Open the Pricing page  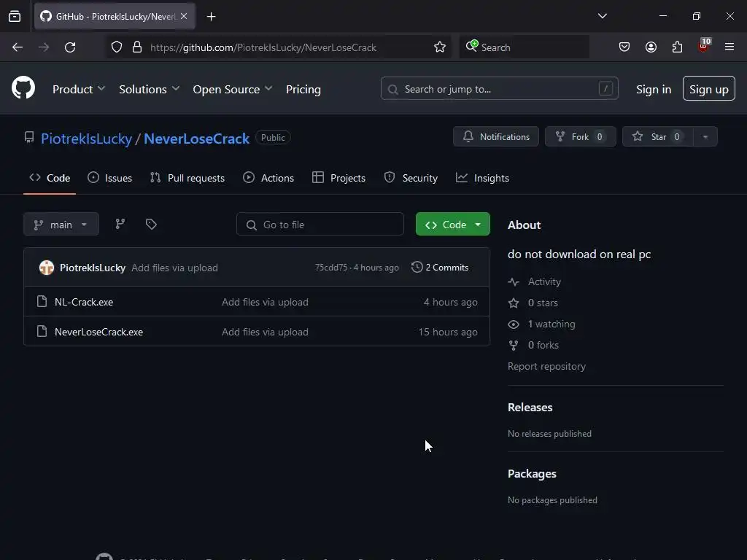point(303,89)
